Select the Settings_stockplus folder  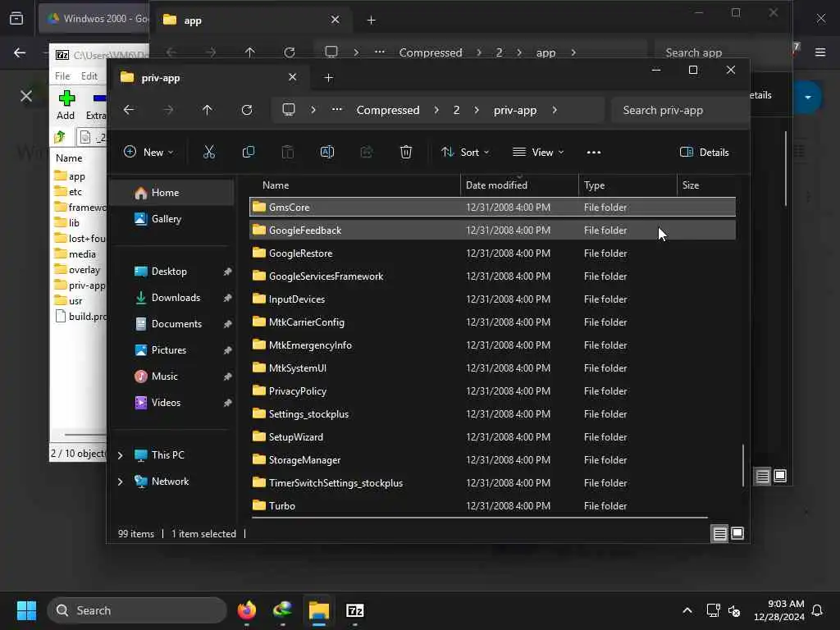[492, 413]
